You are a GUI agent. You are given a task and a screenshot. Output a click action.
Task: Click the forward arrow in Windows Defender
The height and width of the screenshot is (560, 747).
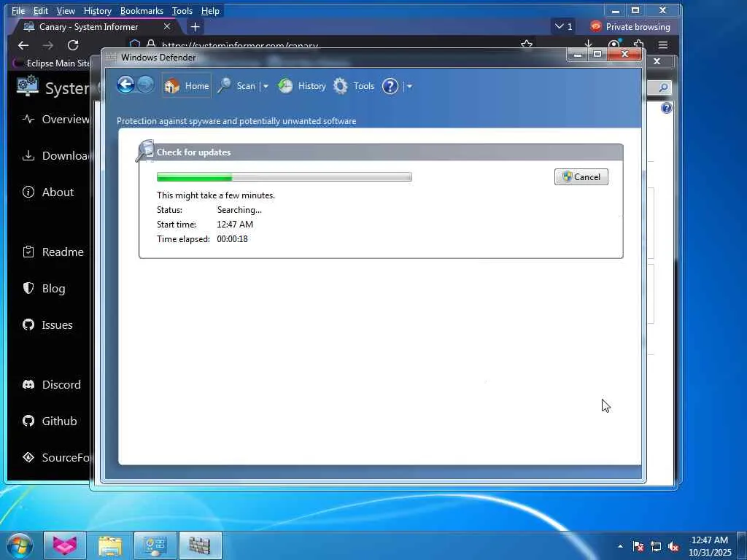click(146, 85)
